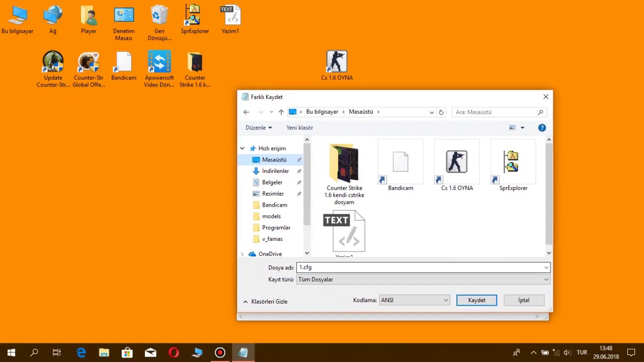The height and width of the screenshot is (362, 644).
Task: Click Bu bilgisayar in address breadcrumb
Action: point(322,112)
